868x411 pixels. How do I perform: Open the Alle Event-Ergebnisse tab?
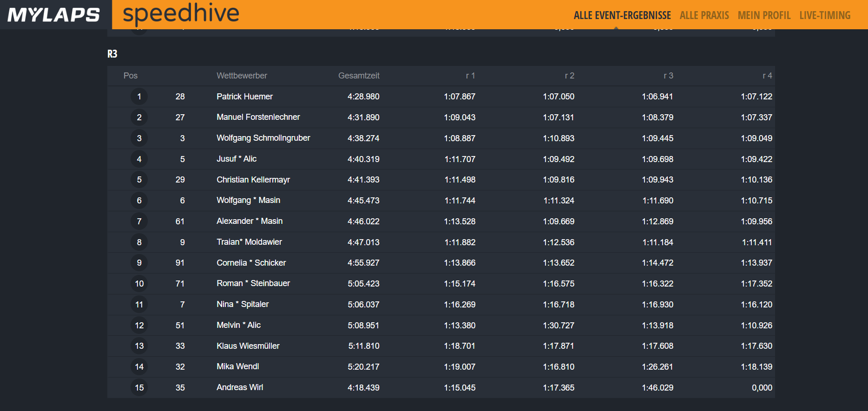622,15
